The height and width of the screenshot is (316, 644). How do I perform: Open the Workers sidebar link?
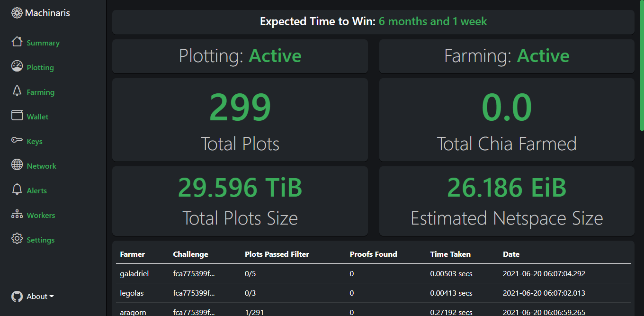pyautogui.click(x=41, y=215)
